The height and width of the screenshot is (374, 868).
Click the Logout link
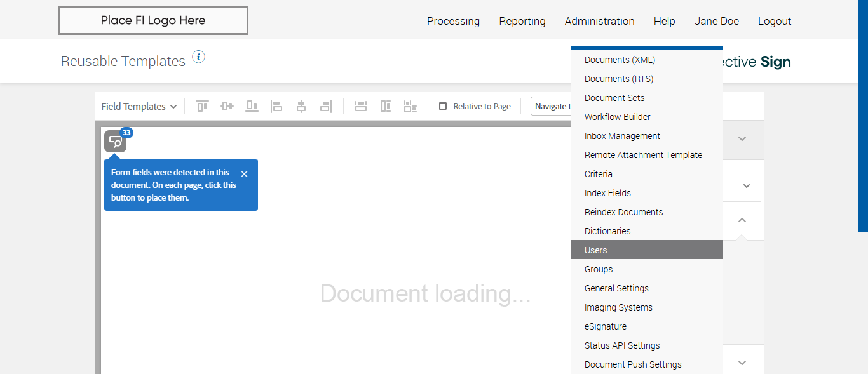(x=775, y=21)
